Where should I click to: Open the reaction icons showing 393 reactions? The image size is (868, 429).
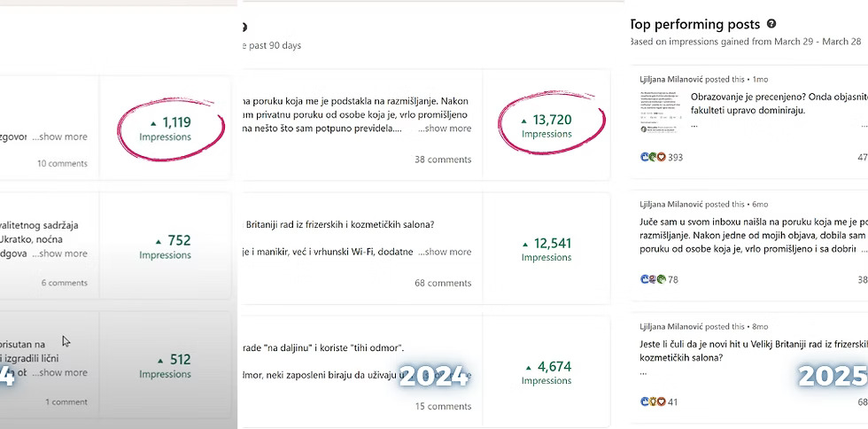coord(653,157)
